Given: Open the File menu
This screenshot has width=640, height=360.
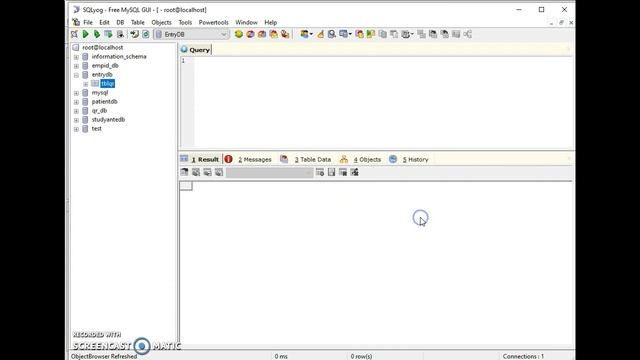Looking at the screenshot, I should pyautogui.click(x=88, y=22).
